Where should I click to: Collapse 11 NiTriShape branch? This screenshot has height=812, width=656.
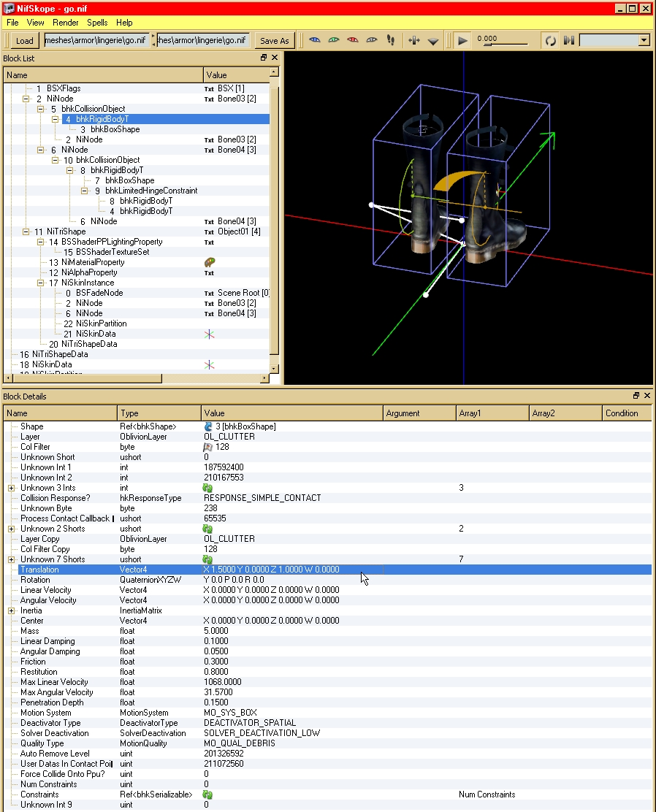point(26,231)
